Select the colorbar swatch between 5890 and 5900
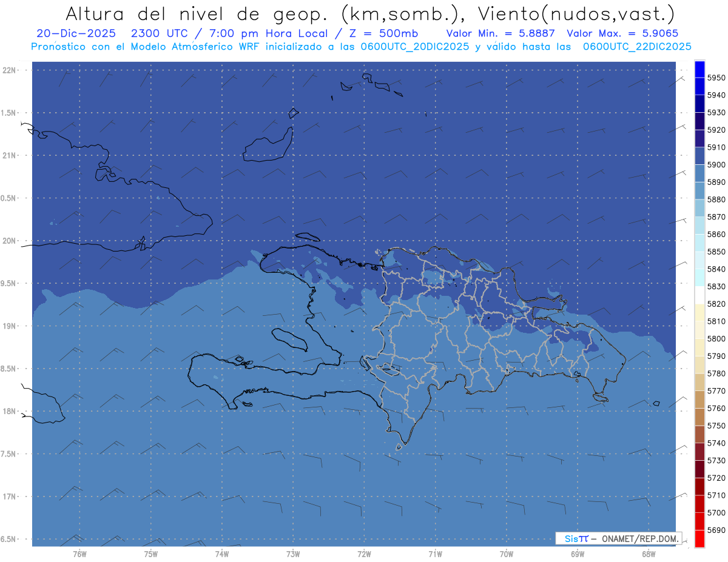Screen dimensions: 728x562 point(699,173)
